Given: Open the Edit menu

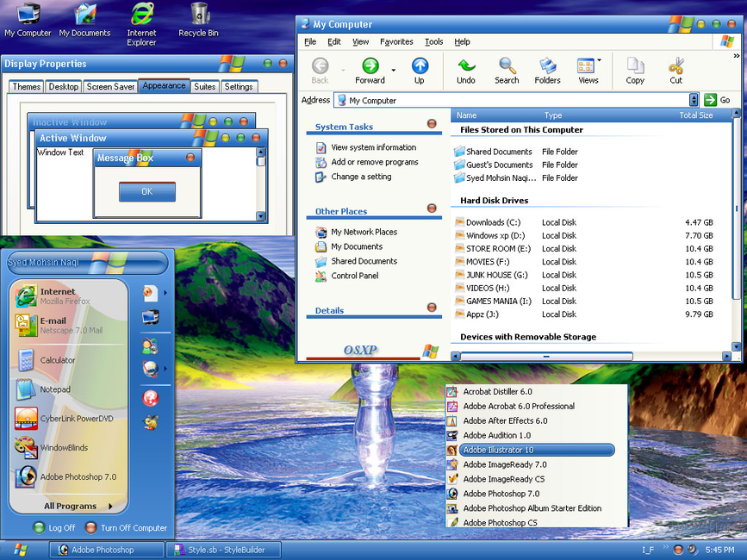Looking at the screenshot, I should [x=334, y=42].
